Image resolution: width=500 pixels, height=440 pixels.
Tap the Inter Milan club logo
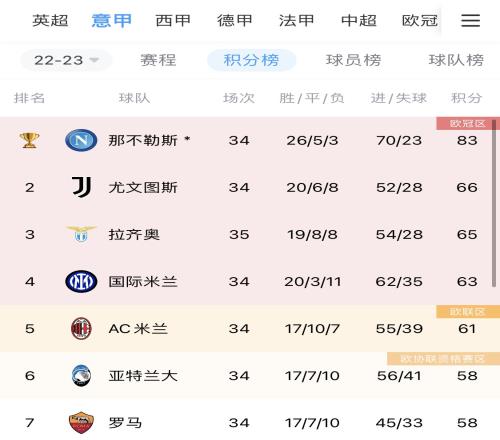tap(81, 281)
